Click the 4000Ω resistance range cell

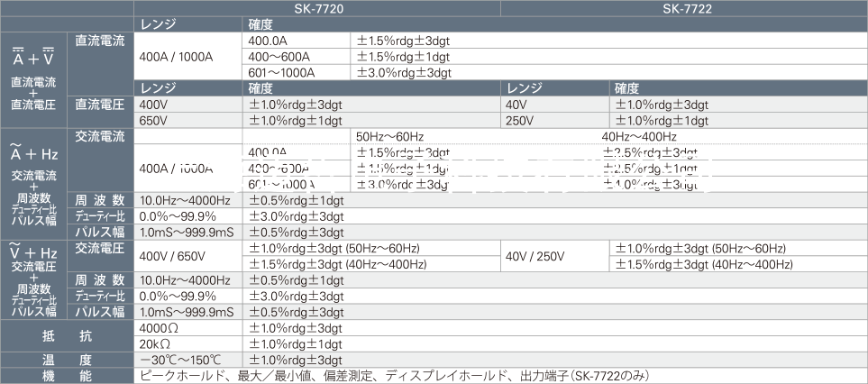tap(160, 328)
